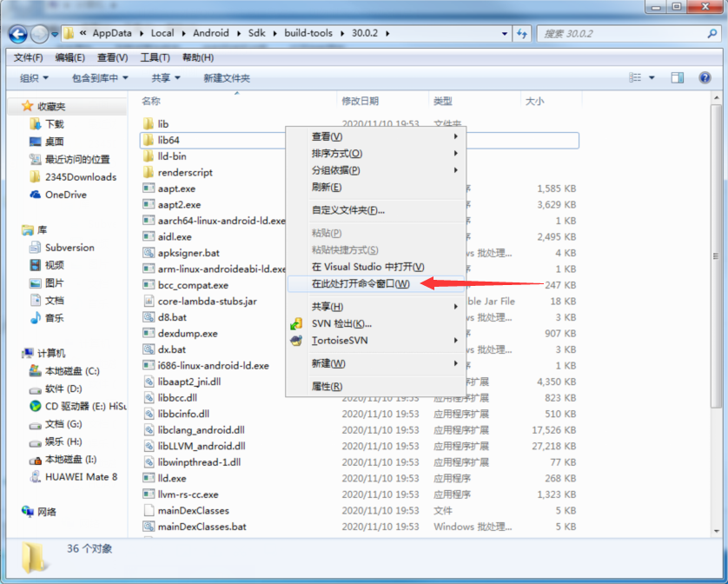
Task: Click 在 Visual Studio 中打开(V)
Action: pos(376,267)
